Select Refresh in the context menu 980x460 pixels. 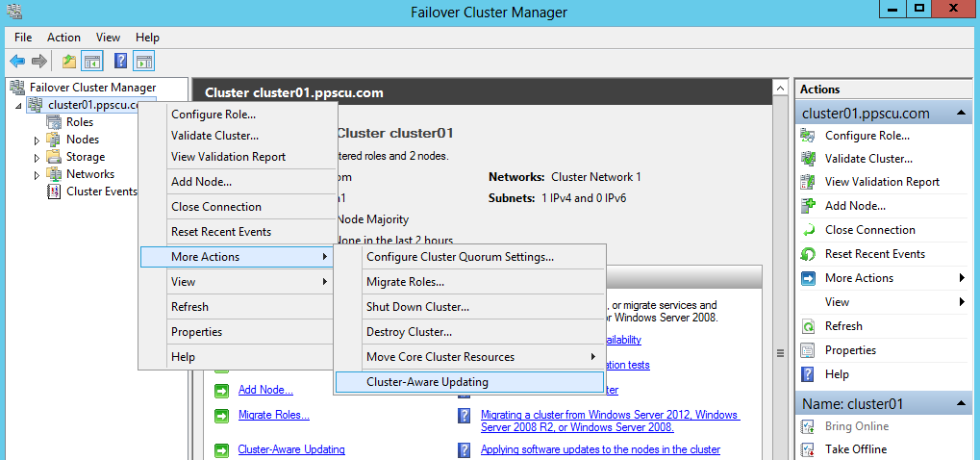pos(237,307)
